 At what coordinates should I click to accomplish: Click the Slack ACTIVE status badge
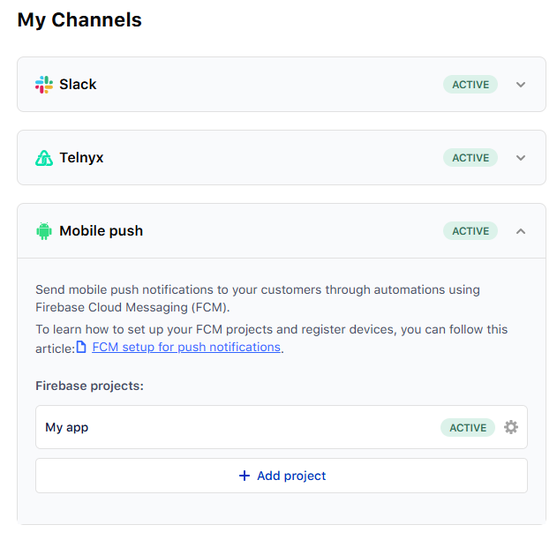pos(470,85)
